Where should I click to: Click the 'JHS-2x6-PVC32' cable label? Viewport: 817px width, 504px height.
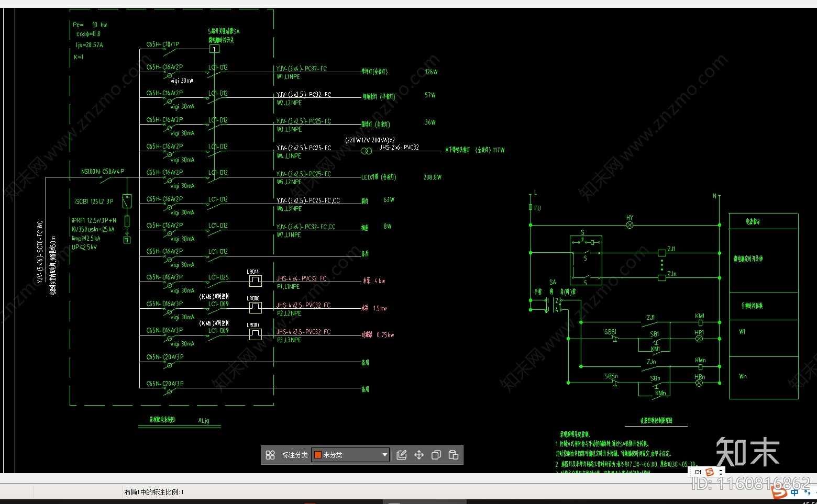399,148
